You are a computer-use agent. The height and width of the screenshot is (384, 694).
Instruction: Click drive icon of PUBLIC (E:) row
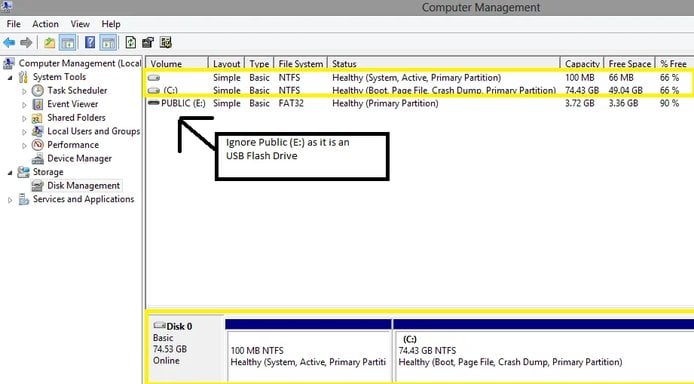point(154,103)
